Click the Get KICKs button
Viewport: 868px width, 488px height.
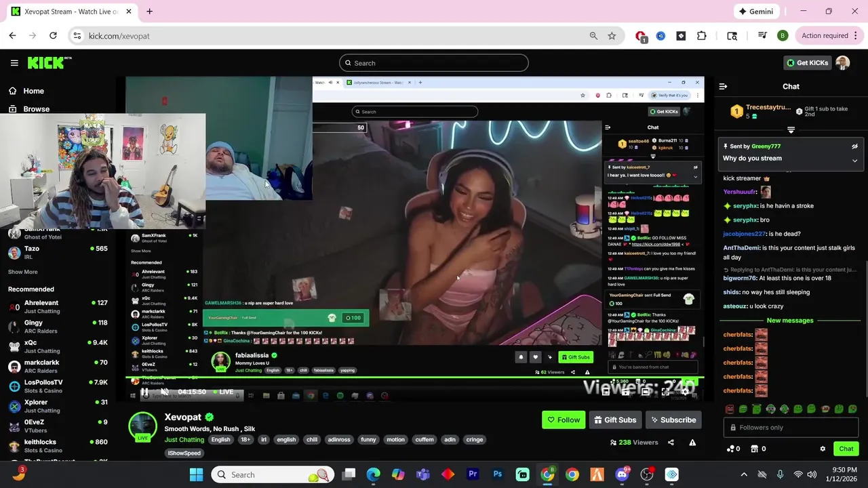pyautogui.click(x=807, y=62)
